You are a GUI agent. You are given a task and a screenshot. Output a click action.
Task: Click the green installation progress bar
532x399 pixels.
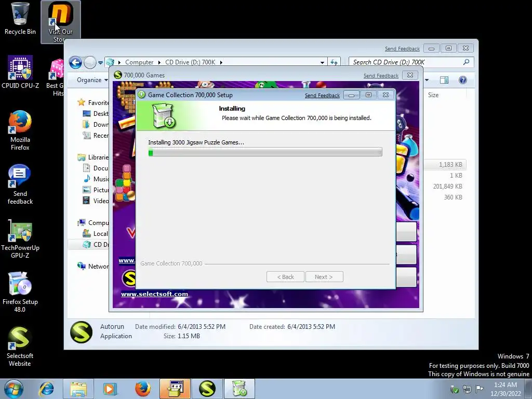click(265, 152)
